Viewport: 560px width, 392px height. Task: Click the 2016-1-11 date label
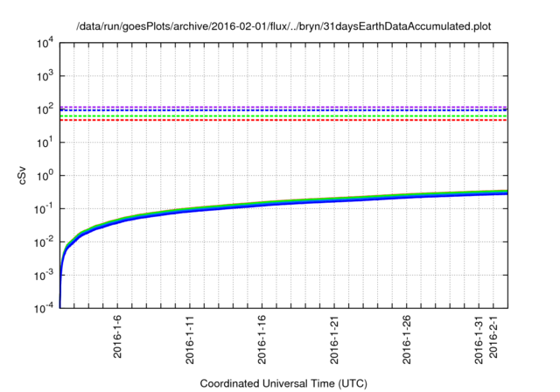[x=190, y=339]
